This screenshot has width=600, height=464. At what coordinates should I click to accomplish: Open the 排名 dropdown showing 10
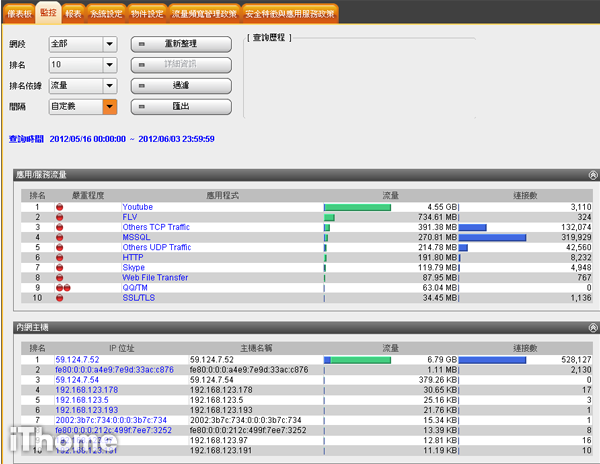coord(109,65)
